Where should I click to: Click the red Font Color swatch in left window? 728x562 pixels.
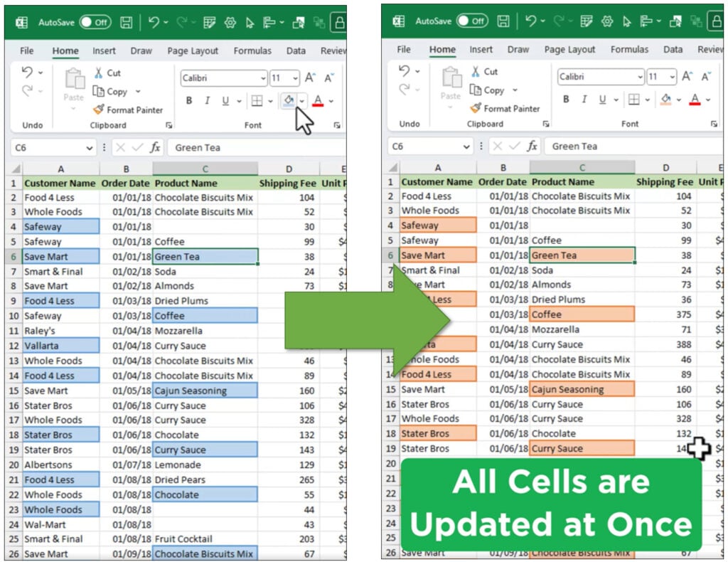click(x=318, y=101)
